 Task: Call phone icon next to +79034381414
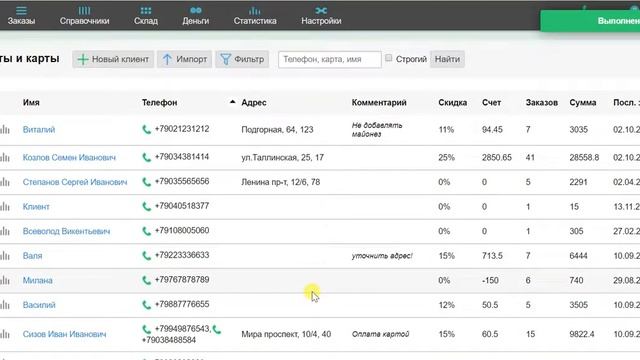click(146, 157)
